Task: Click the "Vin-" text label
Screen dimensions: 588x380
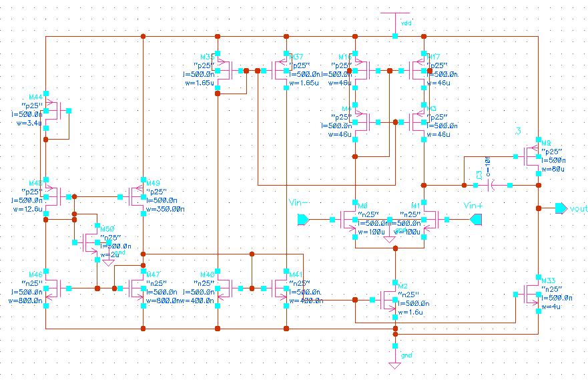Action: 298,202
